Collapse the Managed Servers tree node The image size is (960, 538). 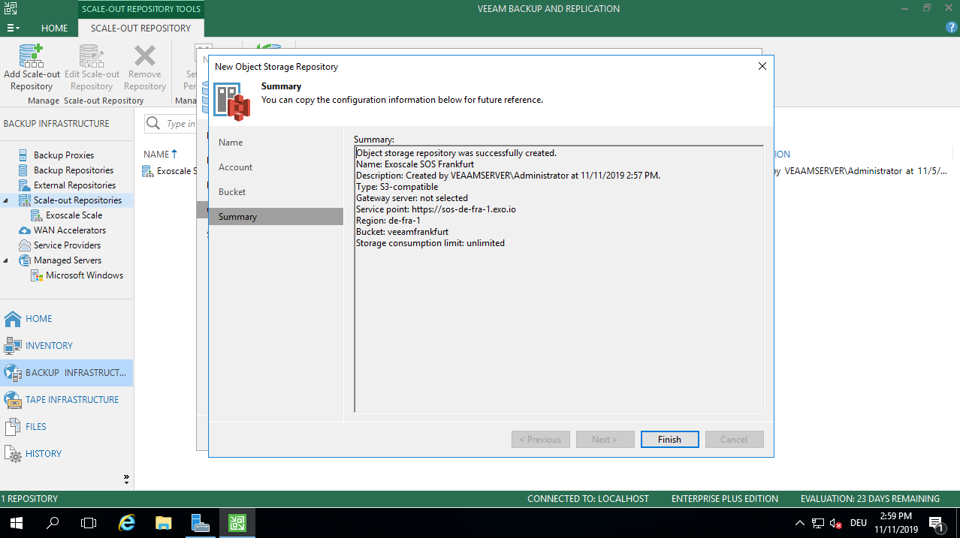click(7, 260)
